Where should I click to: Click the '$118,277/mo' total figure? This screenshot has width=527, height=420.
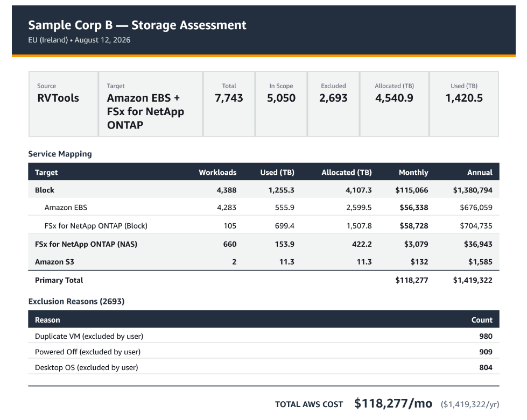(x=394, y=403)
